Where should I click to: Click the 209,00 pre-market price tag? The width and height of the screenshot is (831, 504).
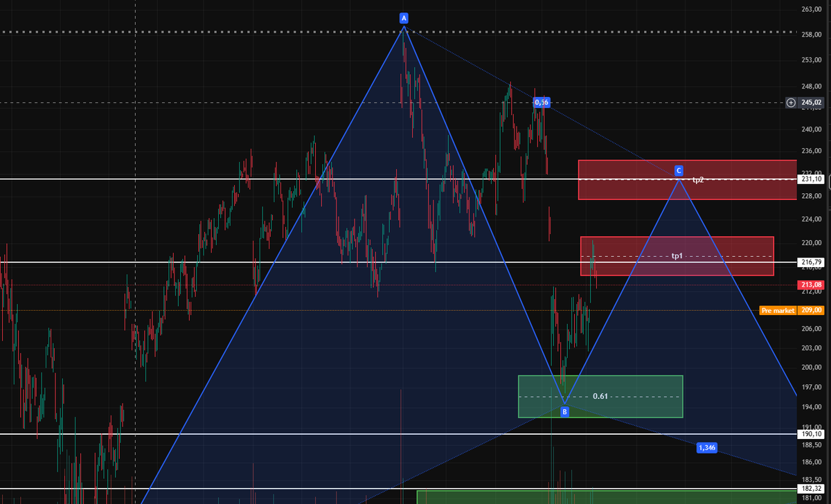[811, 311]
